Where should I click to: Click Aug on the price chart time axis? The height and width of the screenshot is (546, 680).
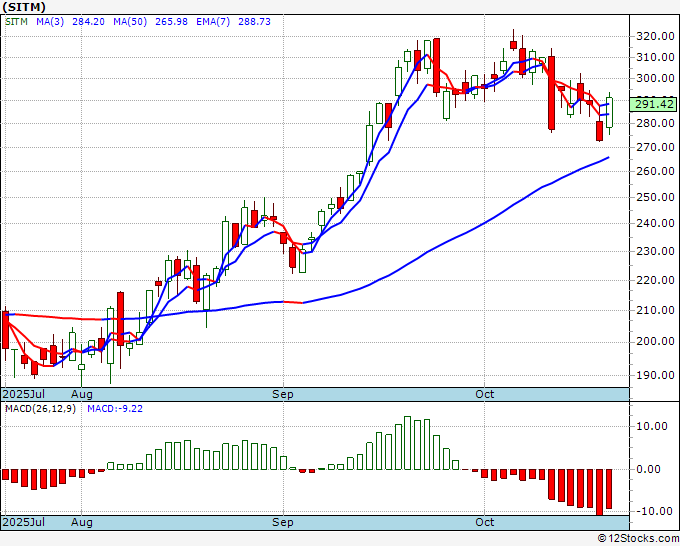point(82,394)
